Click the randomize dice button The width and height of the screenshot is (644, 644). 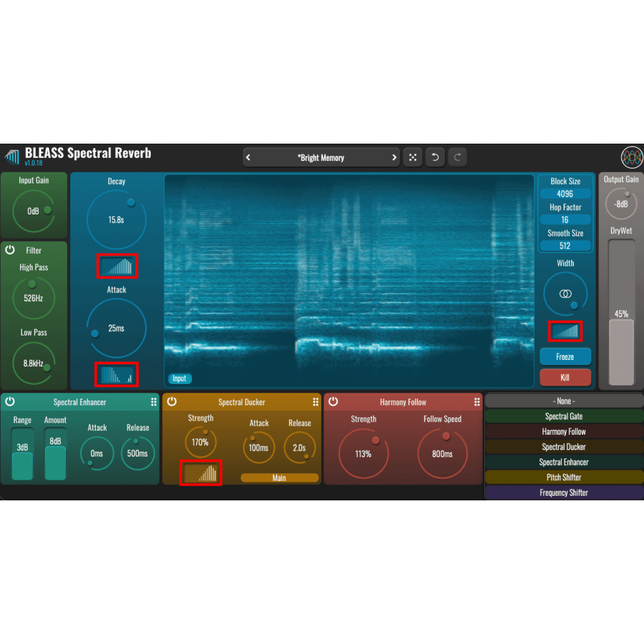click(413, 157)
